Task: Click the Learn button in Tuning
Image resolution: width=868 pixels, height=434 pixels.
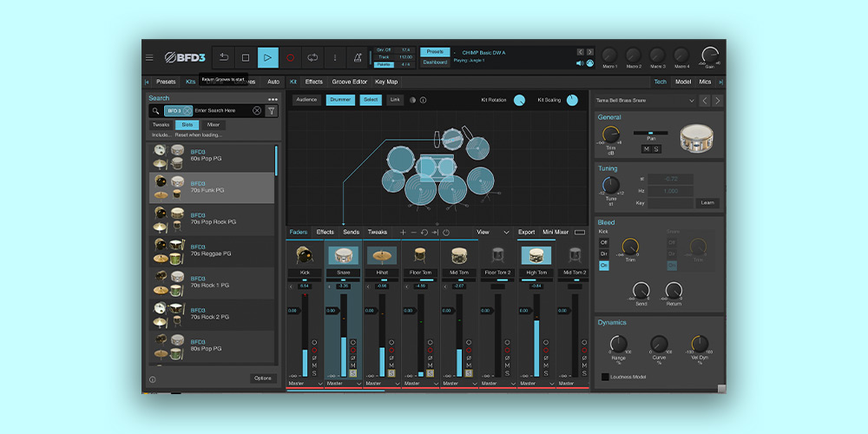Action: [707, 202]
